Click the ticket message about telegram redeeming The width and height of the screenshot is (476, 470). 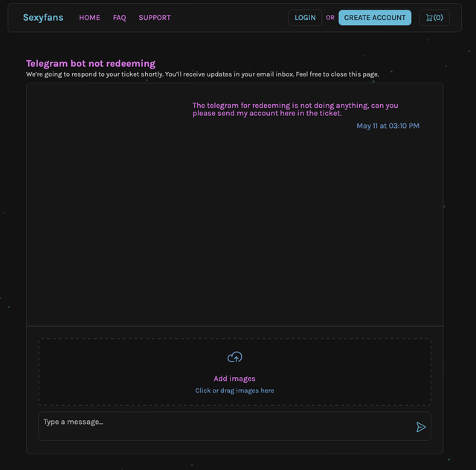tap(295, 109)
